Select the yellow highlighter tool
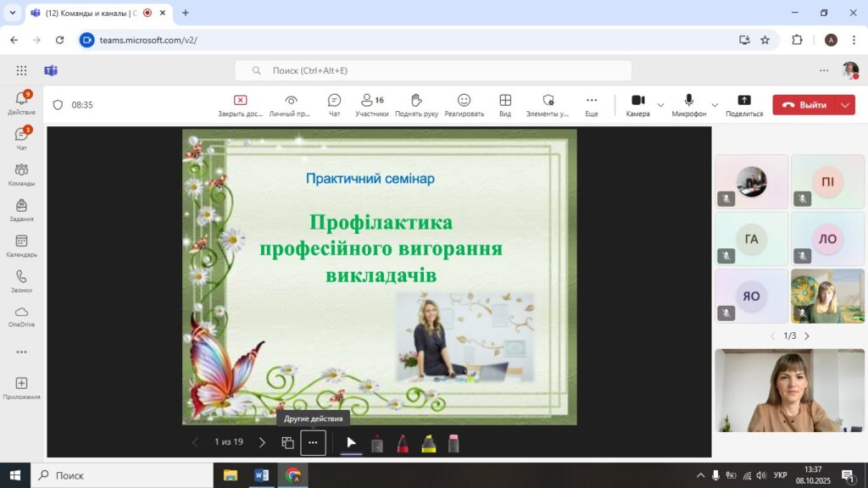868x488 pixels. pyautogui.click(x=429, y=442)
